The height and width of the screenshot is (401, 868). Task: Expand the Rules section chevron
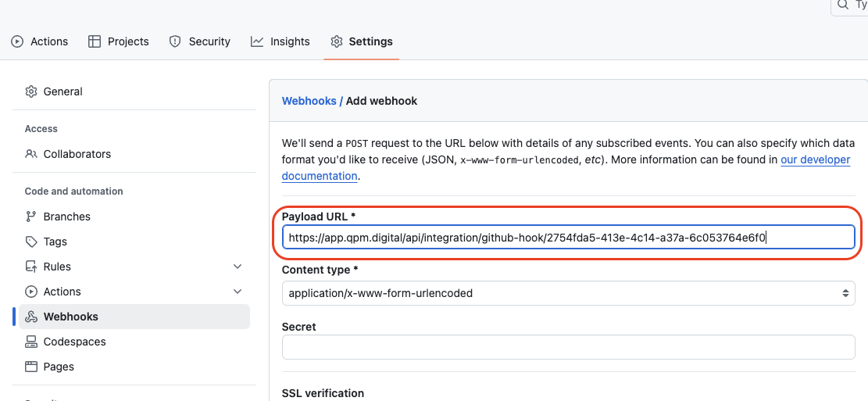point(238,267)
